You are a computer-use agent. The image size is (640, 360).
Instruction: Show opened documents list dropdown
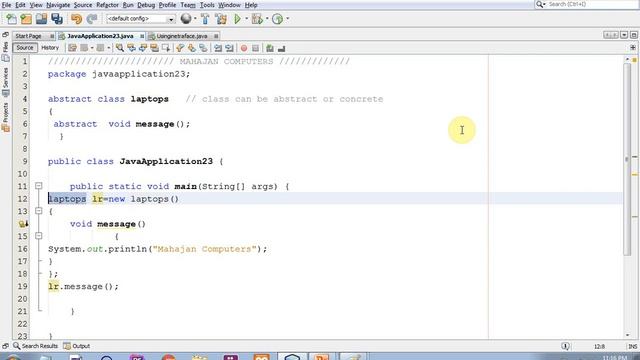pyautogui.click(x=624, y=35)
